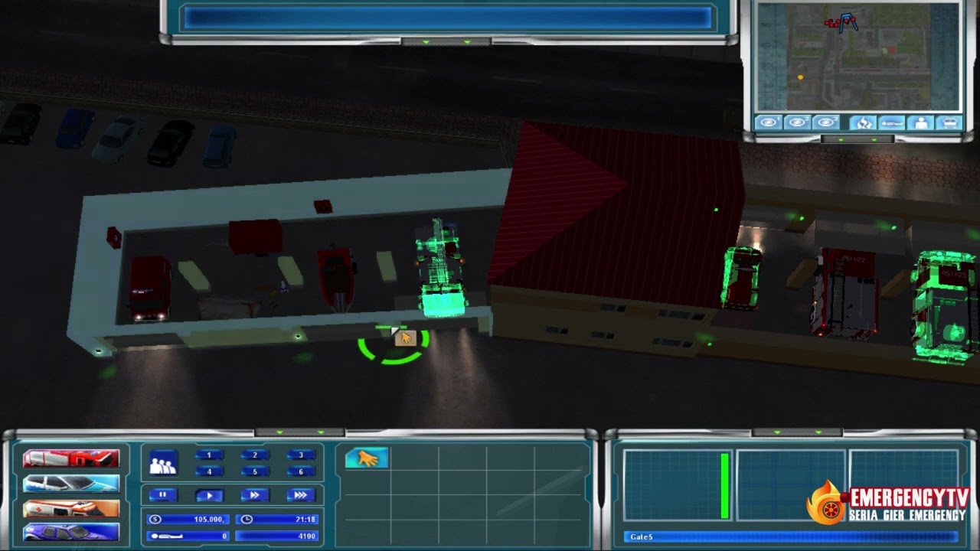The height and width of the screenshot is (551, 980).
Task: Click the clock display showing 21:18
Action: coord(277,519)
